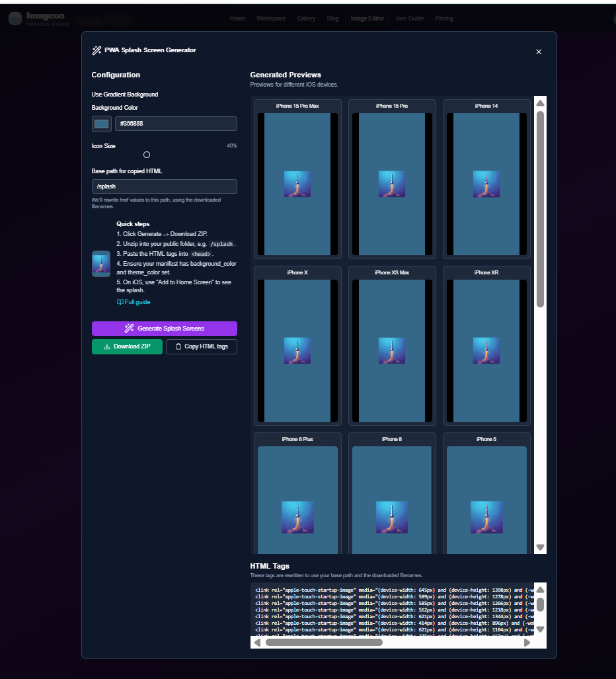Viewport: 616px width, 679px height.
Task: Open the Background Color swatch
Action: [101, 123]
